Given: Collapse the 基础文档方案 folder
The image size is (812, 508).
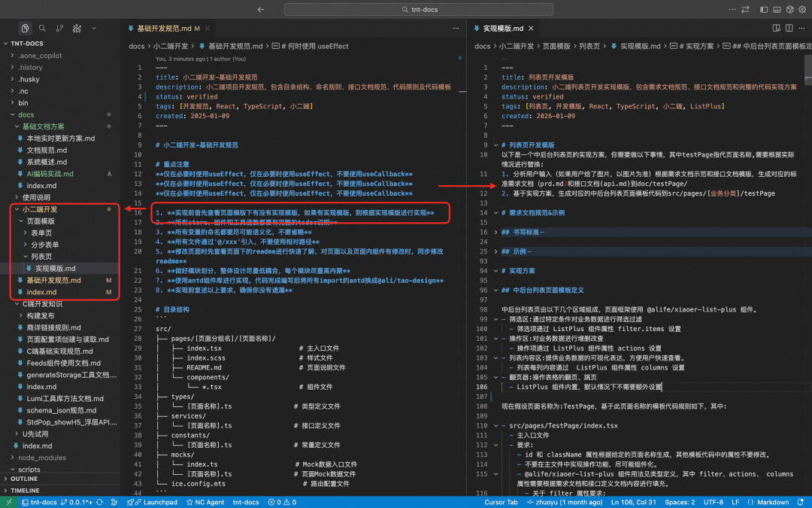Looking at the screenshot, I should 60,126.
